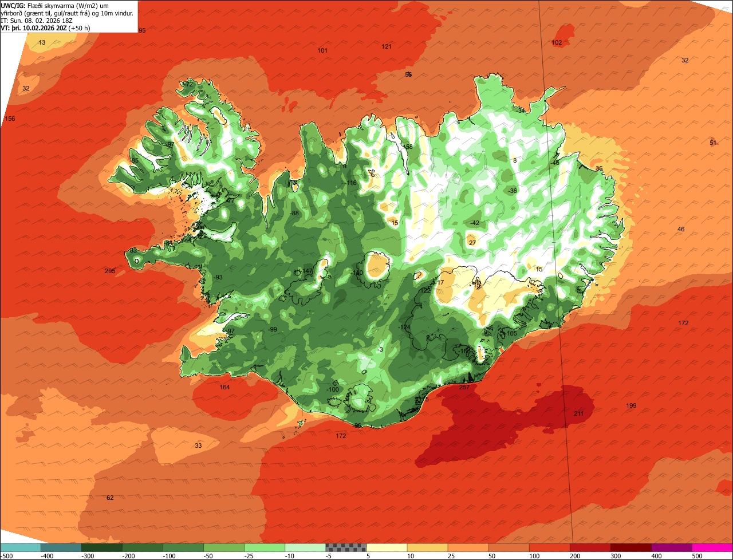The height and width of the screenshot is (560, 733).
Task: Click the pale yellow 5 to 10 legend swatch
Action: point(387,547)
